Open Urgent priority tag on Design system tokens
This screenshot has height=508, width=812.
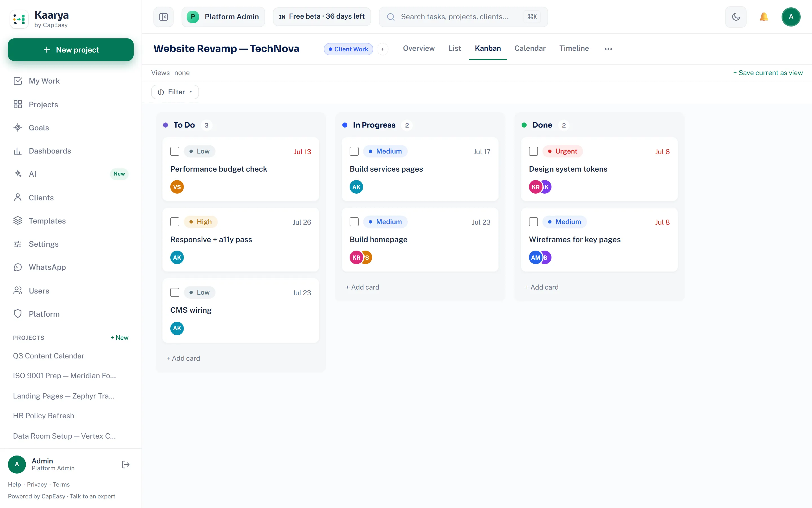563,151
